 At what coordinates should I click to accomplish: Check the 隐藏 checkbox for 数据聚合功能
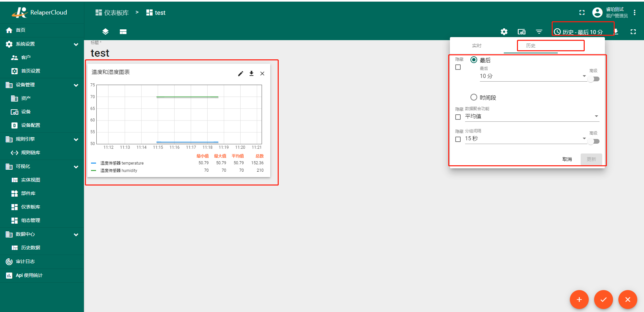458,117
